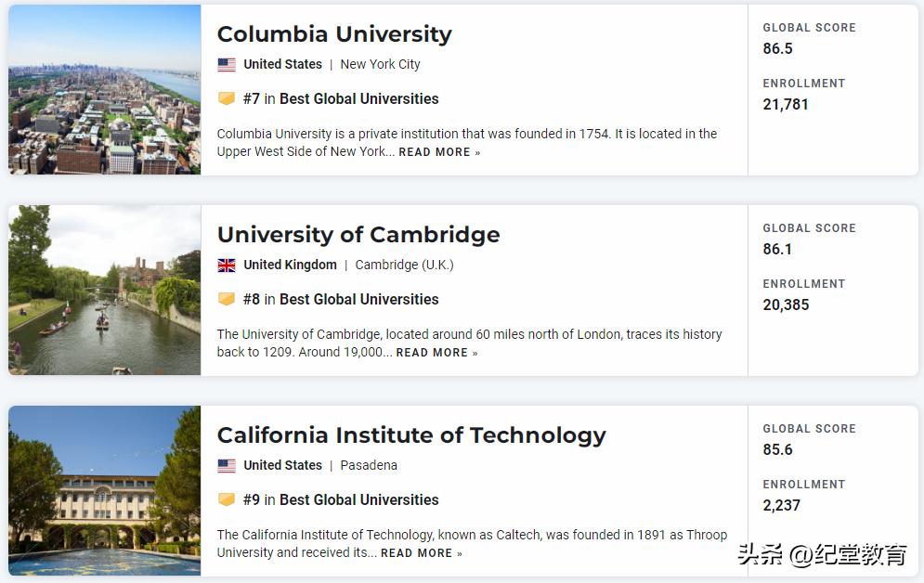Image resolution: width=924 pixels, height=583 pixels.
Task: Open the California Institute of Technology title
Action: 411,435
